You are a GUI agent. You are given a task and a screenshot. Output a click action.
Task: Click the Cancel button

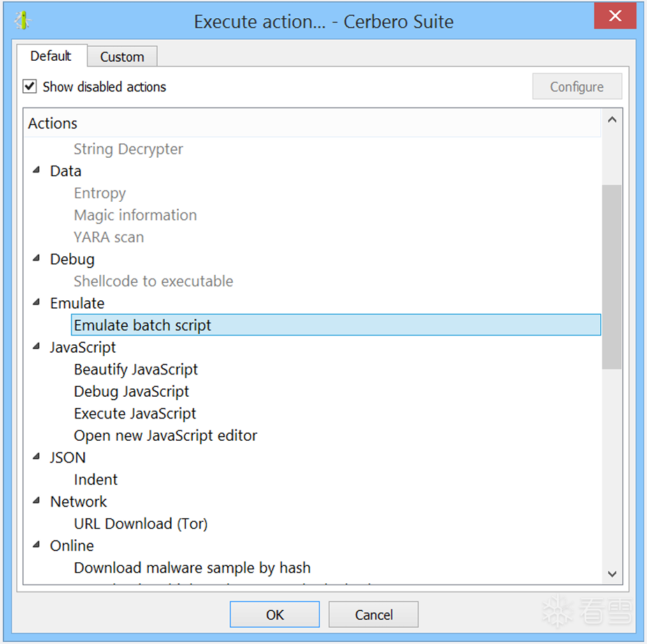click(x=373, y=615)
